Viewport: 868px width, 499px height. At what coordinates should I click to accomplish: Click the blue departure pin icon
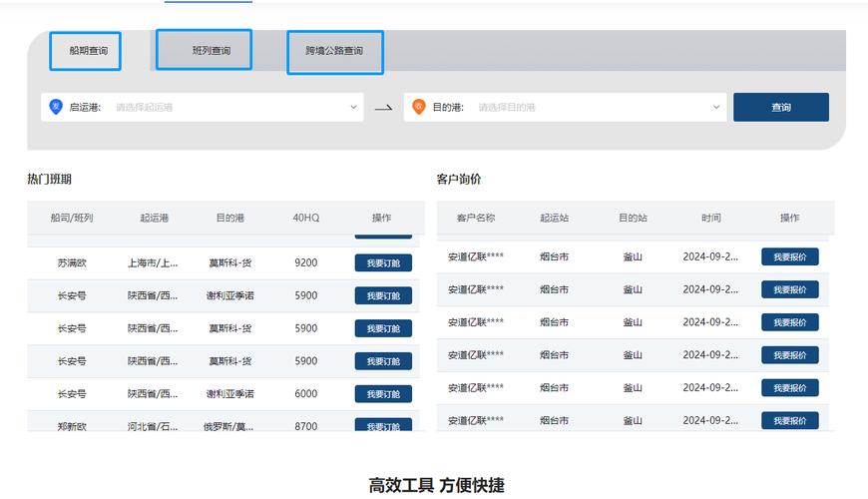[56, 107]
